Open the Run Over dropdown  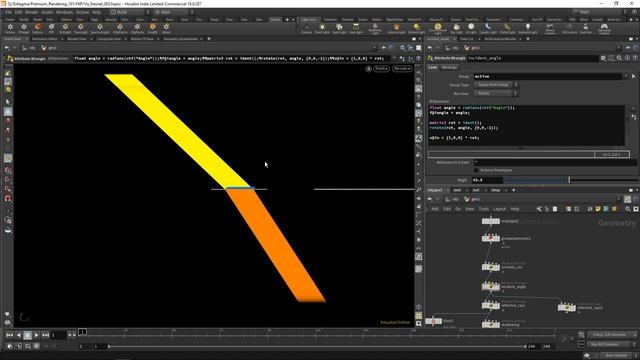tap(496, 93)
